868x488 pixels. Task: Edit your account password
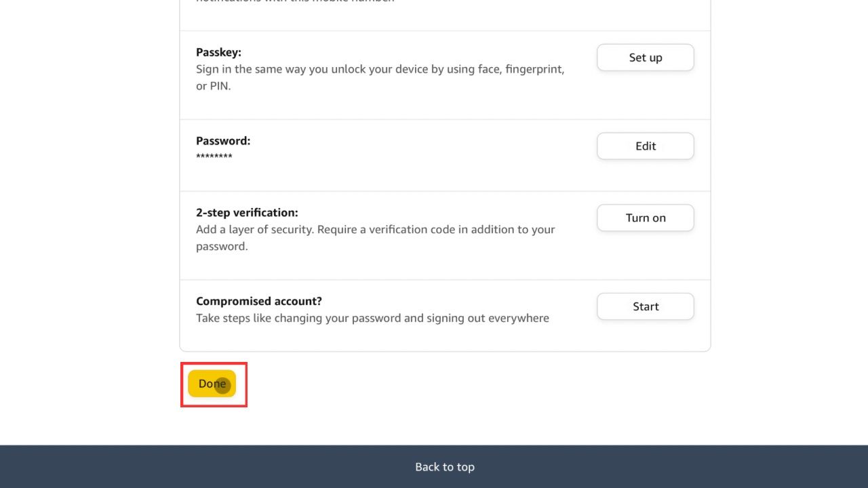pyautogui.click(x=645, y=146)
